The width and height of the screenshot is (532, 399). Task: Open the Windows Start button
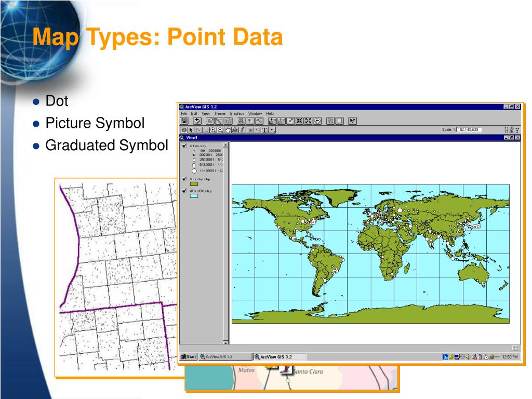(x=188, y=357)
